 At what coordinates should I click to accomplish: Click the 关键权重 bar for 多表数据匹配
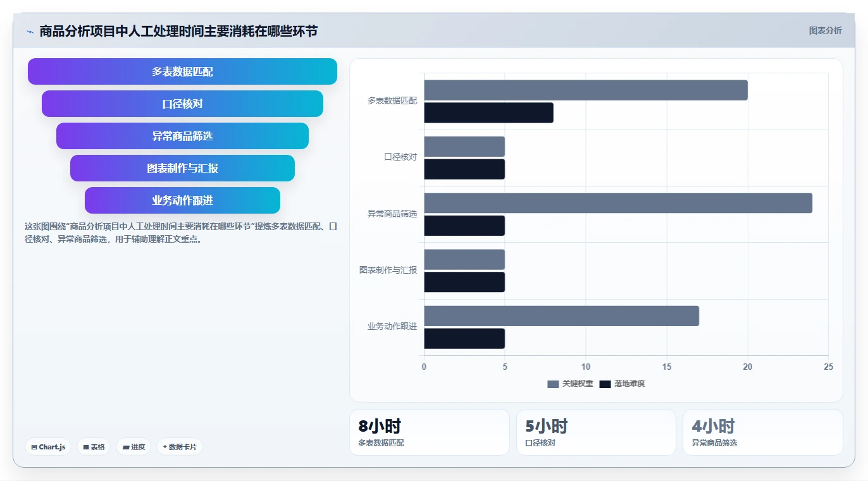586,90
